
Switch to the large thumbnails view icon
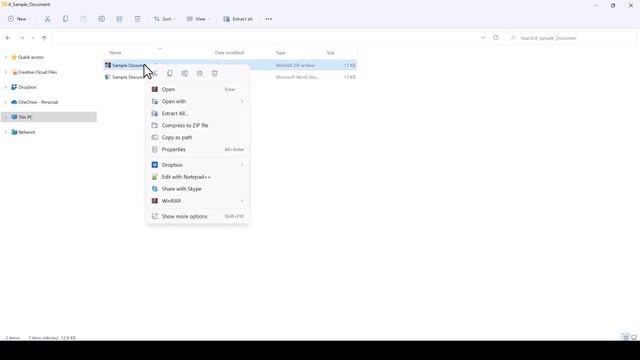pyautogui.click(x=634, y=337)
